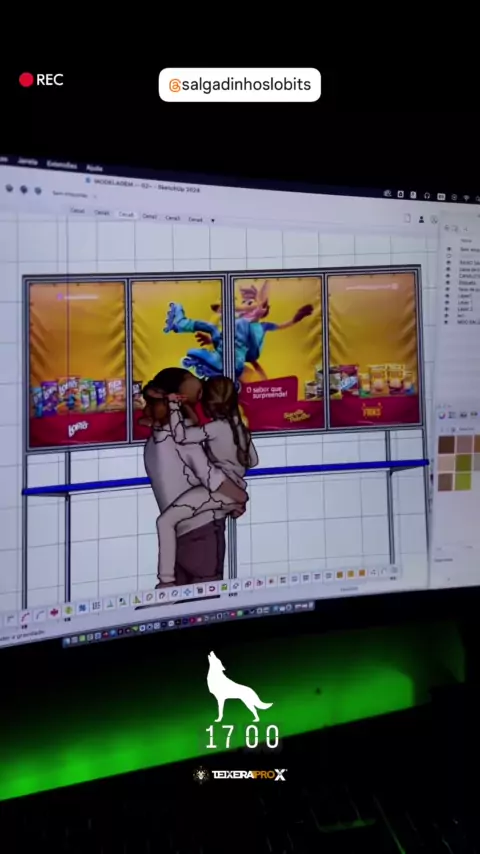Select the red arc tool in bottom toolbar

pos(25,617)
